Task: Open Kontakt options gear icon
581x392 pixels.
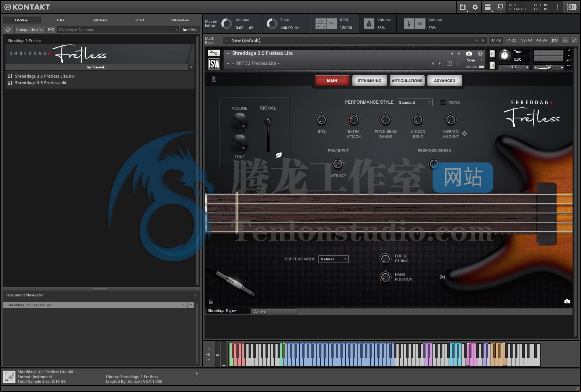Action: (x=475, y=7)
